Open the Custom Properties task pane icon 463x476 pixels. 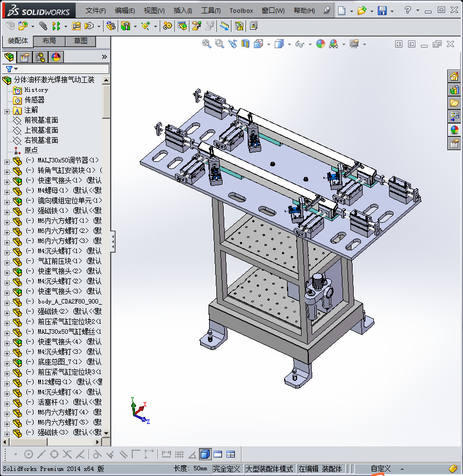tap(454, 143)
